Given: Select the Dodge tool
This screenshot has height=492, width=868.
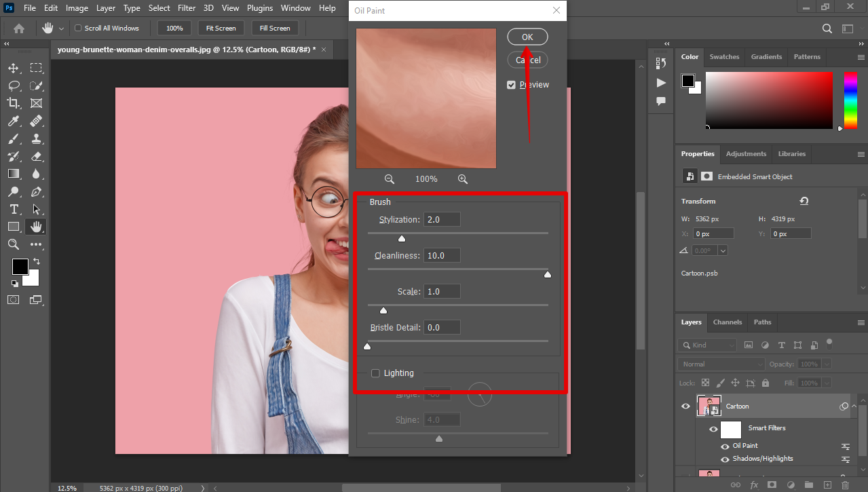Looking at the screenshot, I should [14, 191].
